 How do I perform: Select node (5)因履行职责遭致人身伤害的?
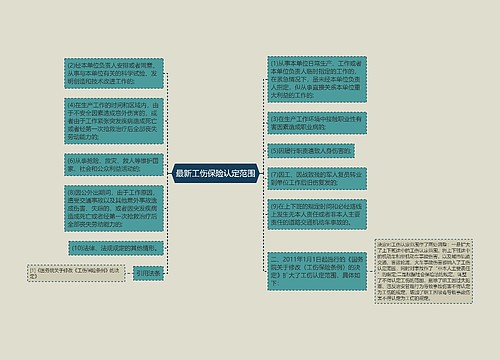tap(311, 151)
